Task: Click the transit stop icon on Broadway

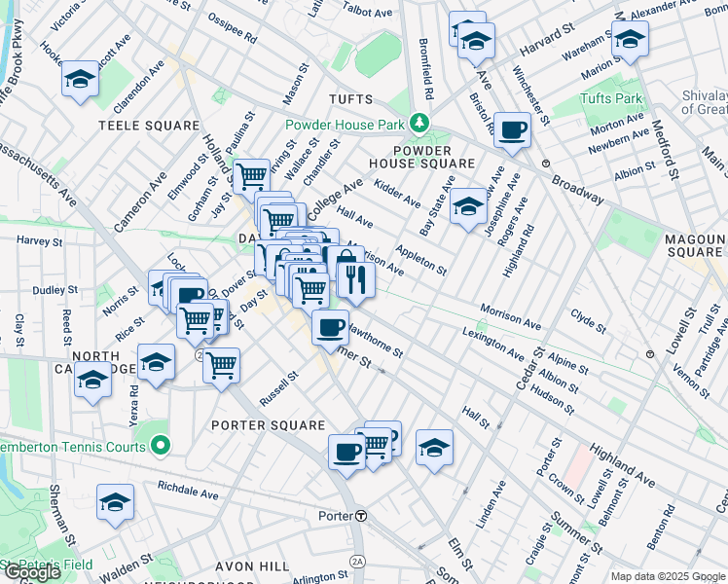Action: click(x=546, y=164)
